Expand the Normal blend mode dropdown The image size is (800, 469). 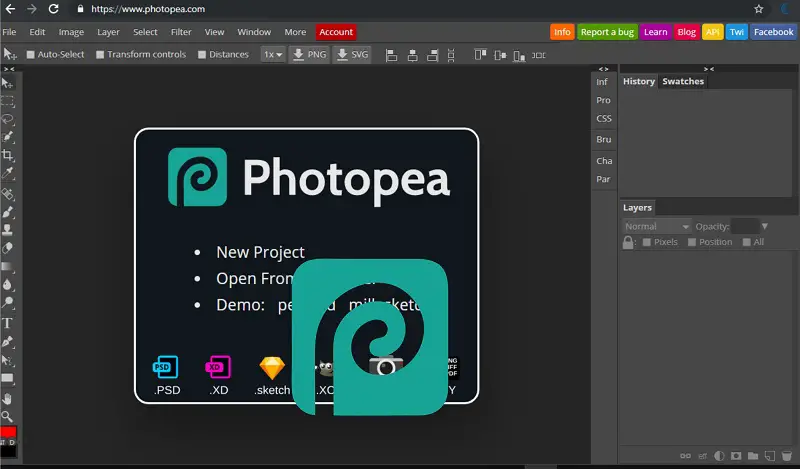click(656, 227)
